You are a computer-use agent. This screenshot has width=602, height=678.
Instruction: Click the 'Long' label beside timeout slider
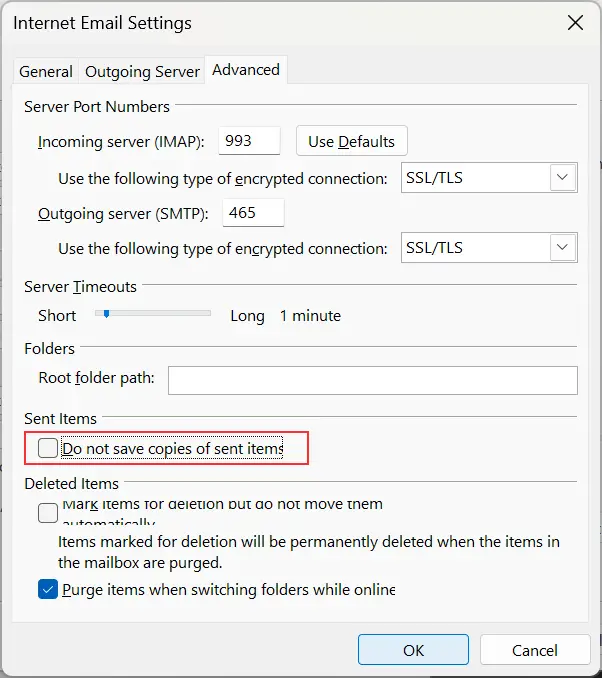pos(247,316)
